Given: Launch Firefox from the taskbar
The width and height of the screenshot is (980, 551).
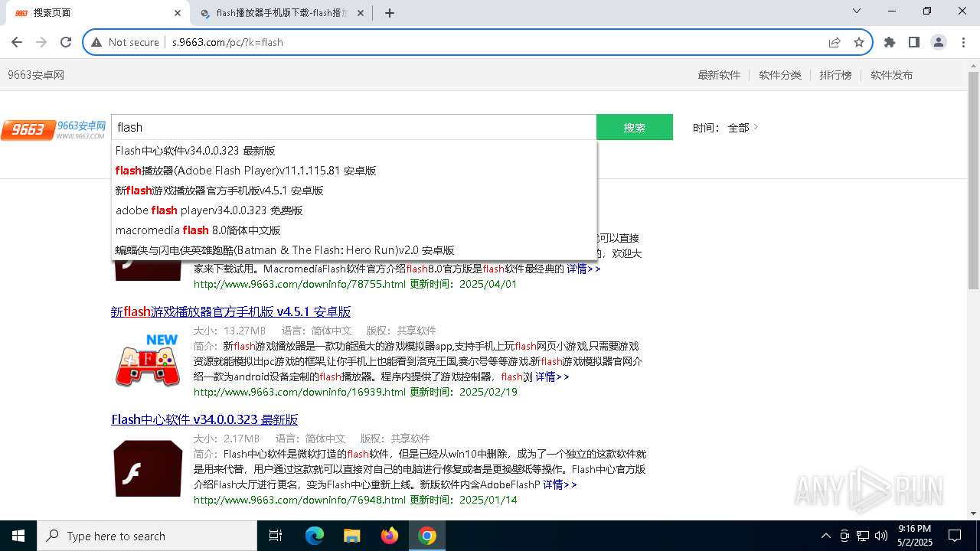Looking at the screenshot, I should [390, 536].
